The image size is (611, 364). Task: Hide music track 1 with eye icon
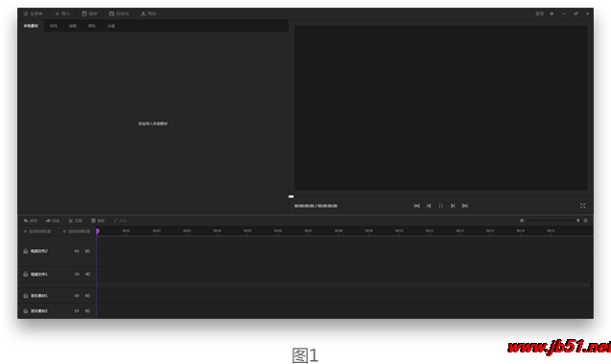77,296
